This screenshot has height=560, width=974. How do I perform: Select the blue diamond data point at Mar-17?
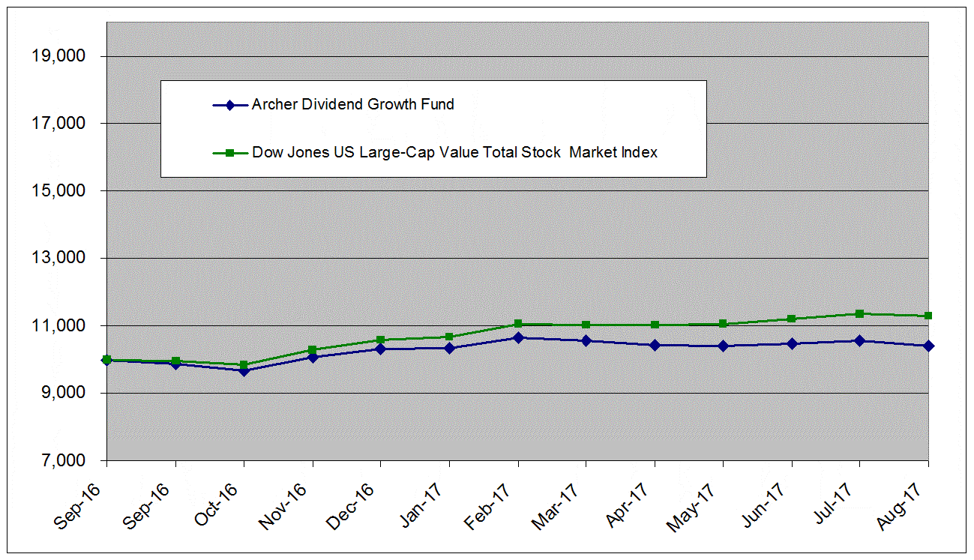586,340
